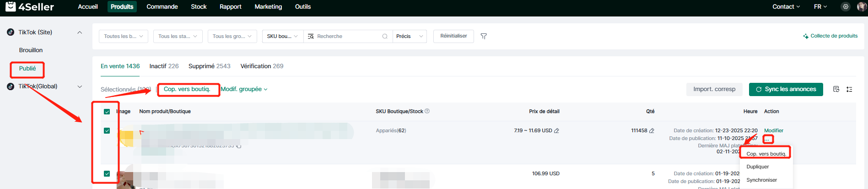This screenshot has width=868, height=189.
Task: Toggle the select-all checkbox in table header
Action: pos(107,112)
